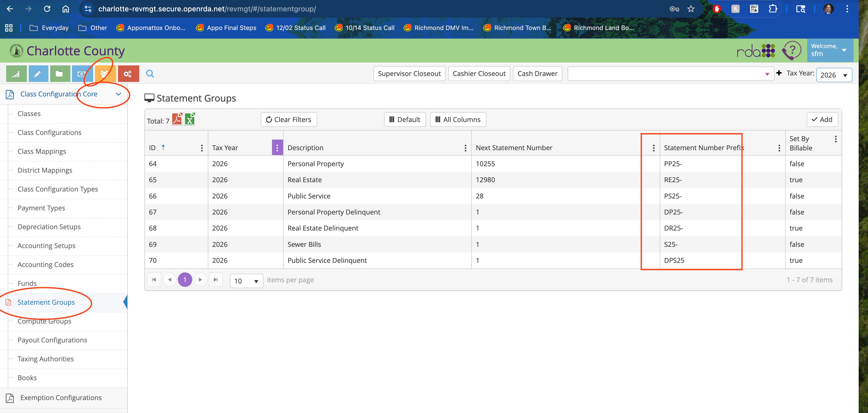Open the green folder toolbar icon
868x413 pixels.
(59, 74)
